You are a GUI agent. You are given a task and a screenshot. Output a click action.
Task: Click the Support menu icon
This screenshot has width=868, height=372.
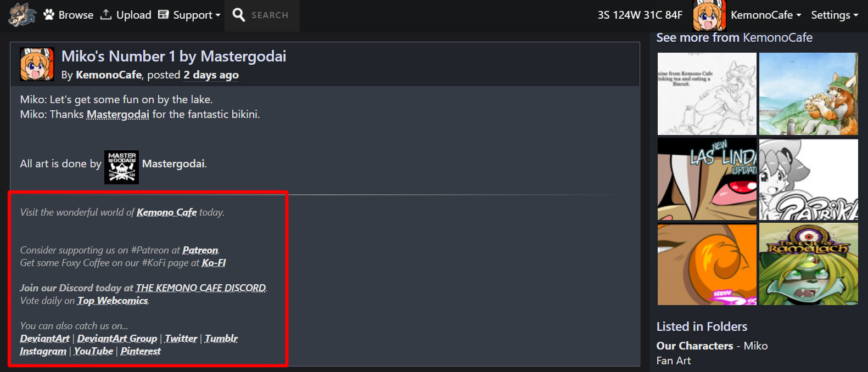pos(164,15)
